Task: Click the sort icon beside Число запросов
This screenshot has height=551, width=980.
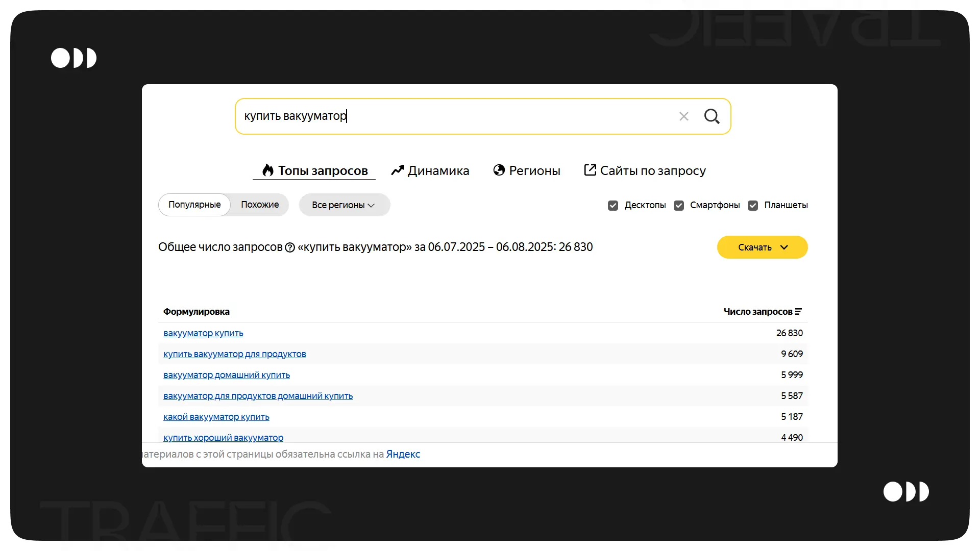Action: (x=798, y=312)
